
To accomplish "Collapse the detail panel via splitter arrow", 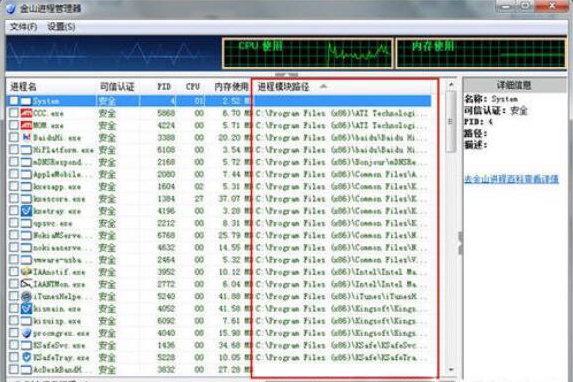I will pos(460,243).
